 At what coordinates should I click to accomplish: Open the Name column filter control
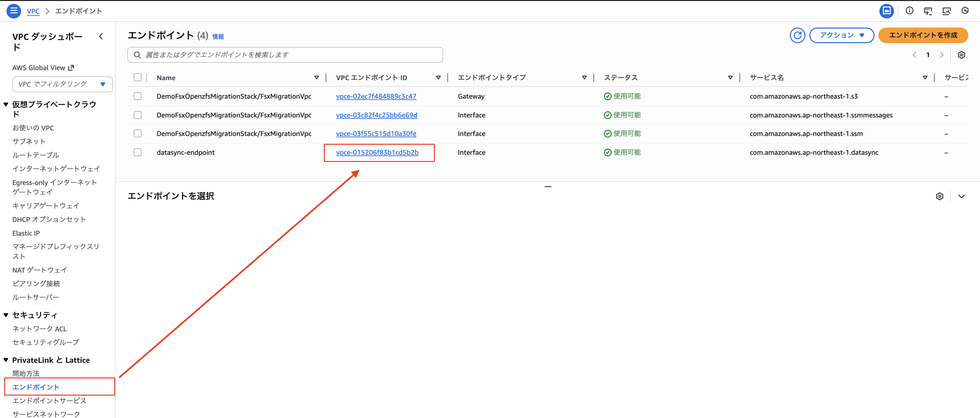pyautogui.click(x=317, y=77)
